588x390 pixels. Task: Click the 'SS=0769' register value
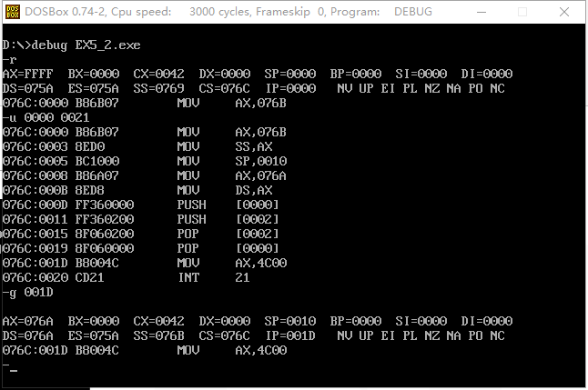point(158,88)
